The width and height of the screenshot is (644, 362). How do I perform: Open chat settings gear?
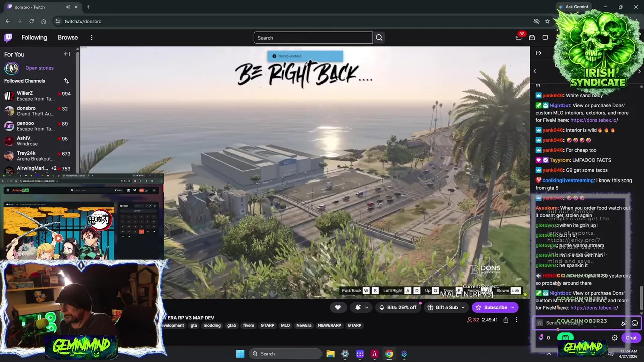point(615,338)
